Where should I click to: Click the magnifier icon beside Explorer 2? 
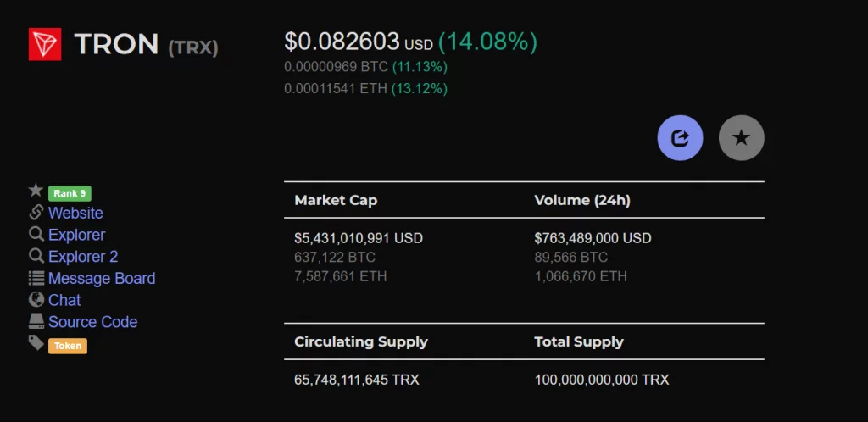click(x=36, y=256)
